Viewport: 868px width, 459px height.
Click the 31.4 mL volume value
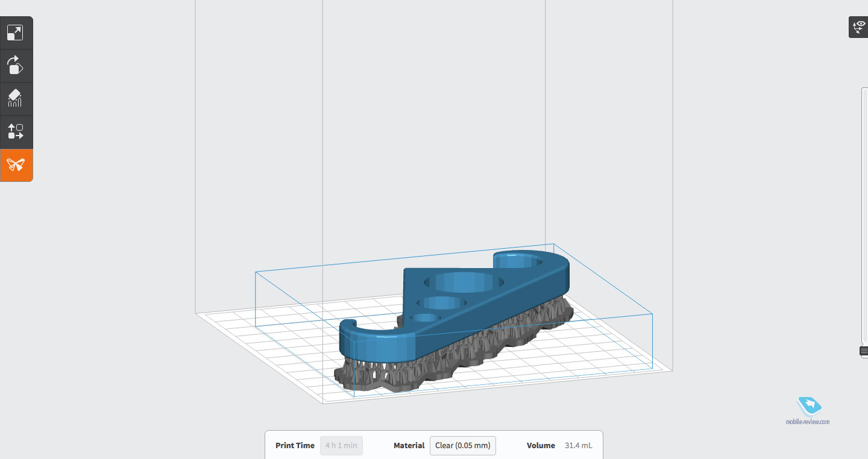[x=578, y=446]
